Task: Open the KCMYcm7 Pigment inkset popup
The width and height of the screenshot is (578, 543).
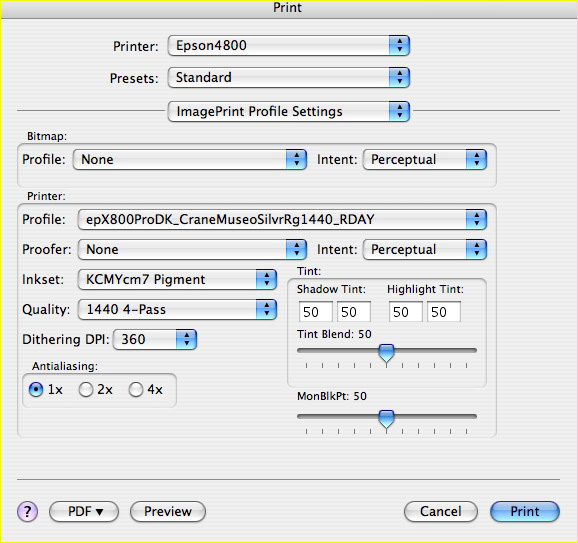Action: pyautogui.click(x=177, y=279)
